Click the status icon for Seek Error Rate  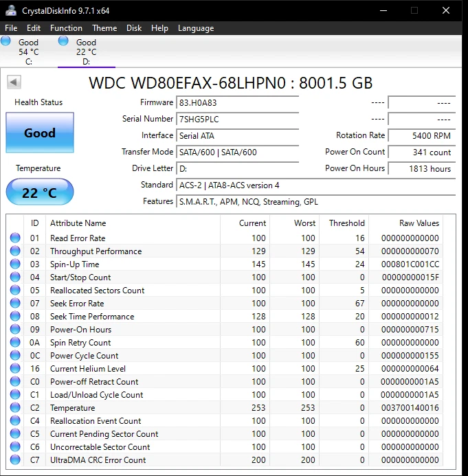point(15,303)
